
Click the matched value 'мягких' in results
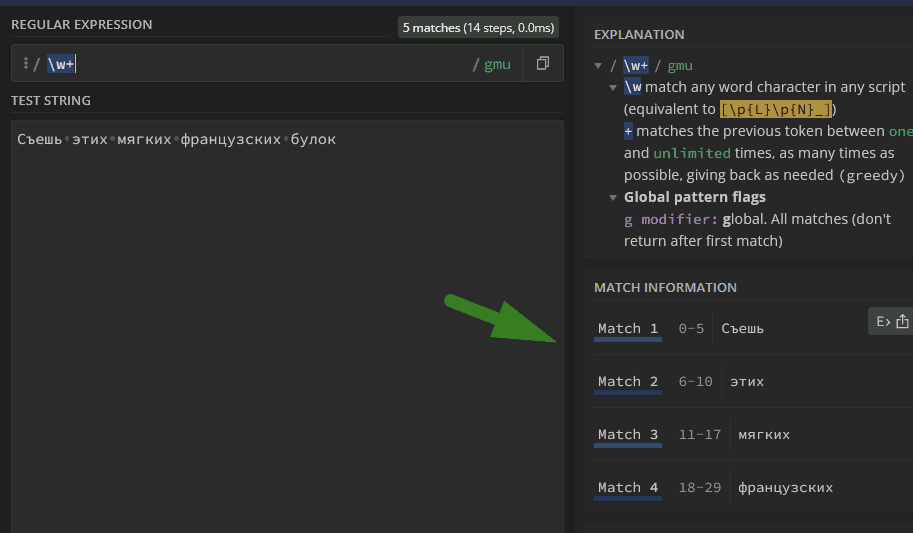(764, 435)
